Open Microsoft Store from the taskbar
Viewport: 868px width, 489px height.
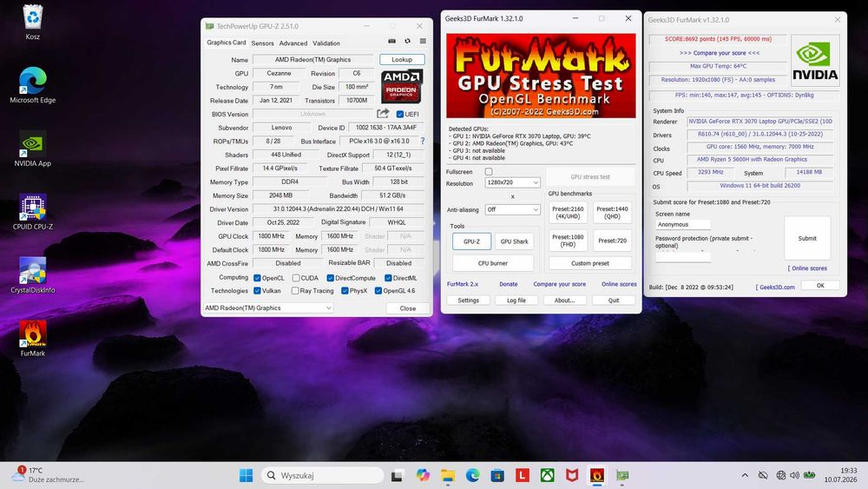point(497,475)
